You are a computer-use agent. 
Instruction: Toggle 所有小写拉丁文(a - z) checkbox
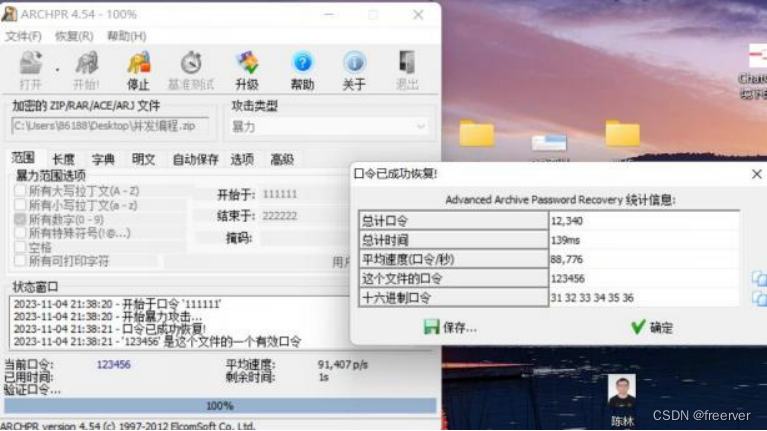[20, 205]
